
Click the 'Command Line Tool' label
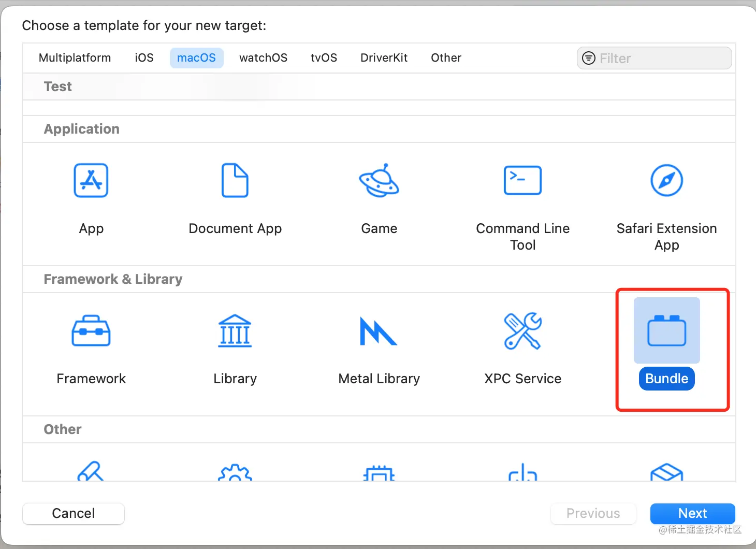pyautogui.click(x=523, y=237)
